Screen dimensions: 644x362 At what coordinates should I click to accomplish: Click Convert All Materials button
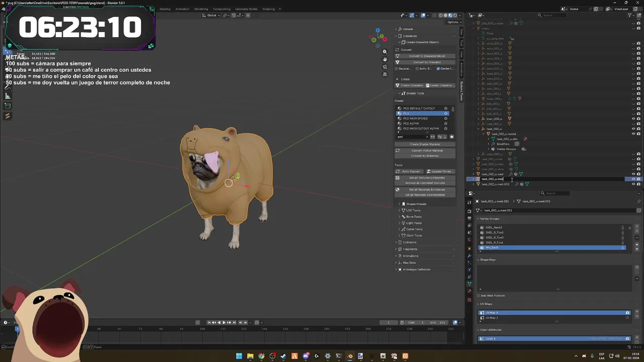pyautogui.click(x=425, y=156)
